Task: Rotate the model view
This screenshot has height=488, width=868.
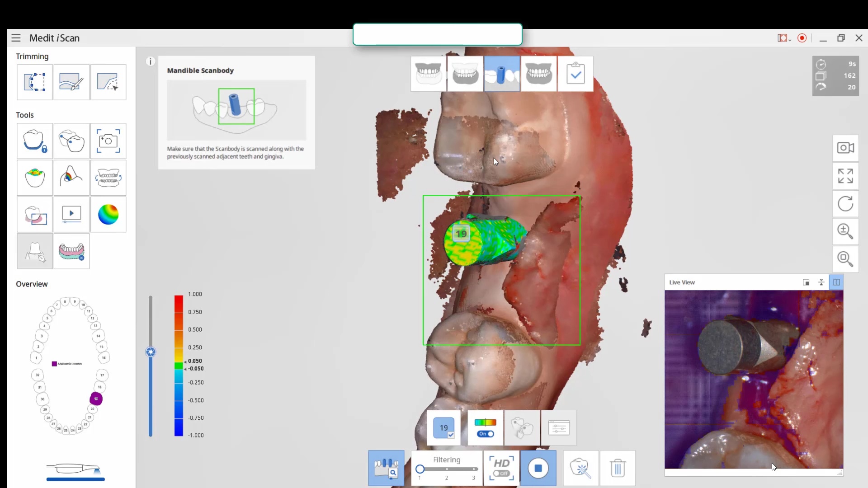Action: [845, 203]
